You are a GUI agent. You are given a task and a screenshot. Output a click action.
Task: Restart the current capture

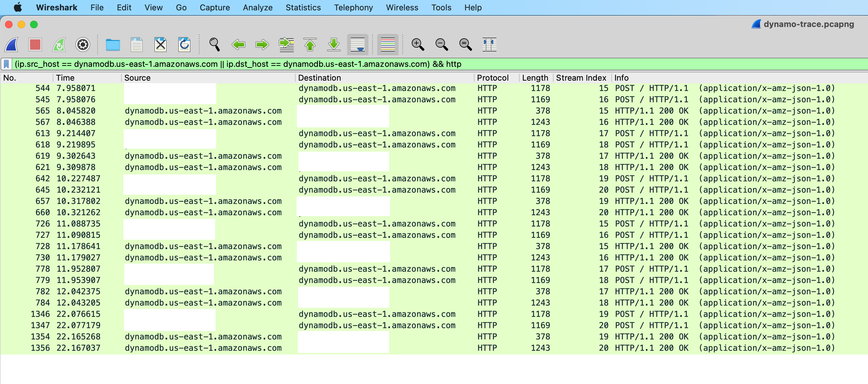(59, 45)
